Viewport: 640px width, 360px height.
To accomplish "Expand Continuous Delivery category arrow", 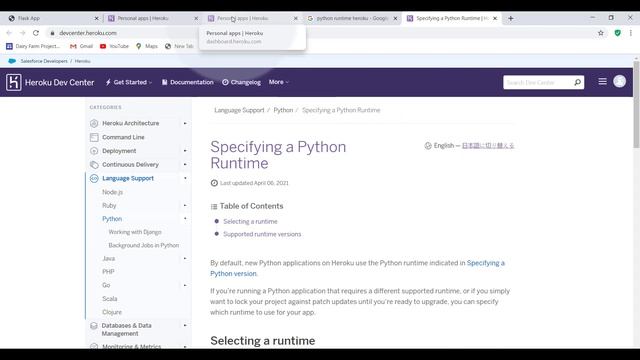I will [185, 164].
